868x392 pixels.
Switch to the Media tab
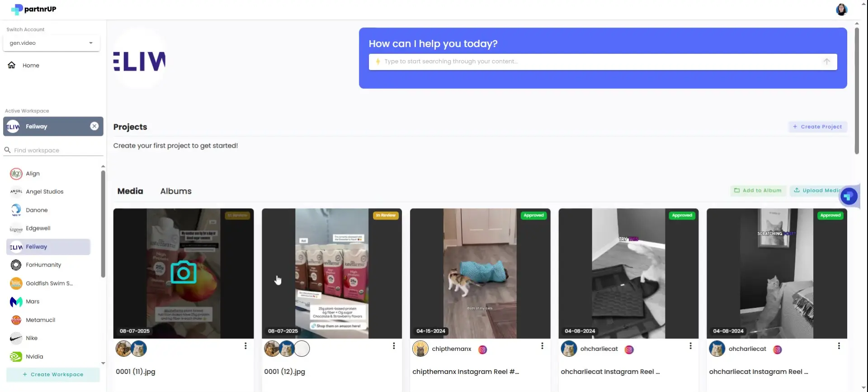pos(130,191)
